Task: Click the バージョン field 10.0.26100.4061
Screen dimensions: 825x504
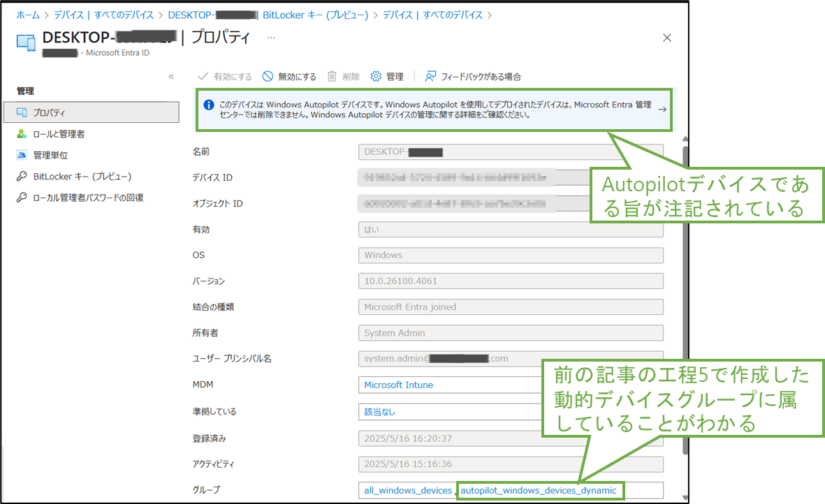Action: coord(511,281)
